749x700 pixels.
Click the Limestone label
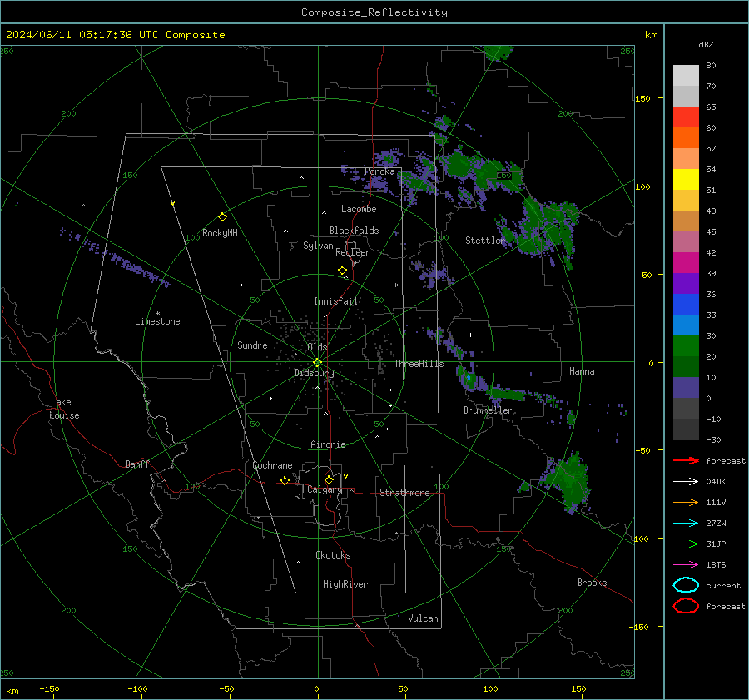tap(157, 321)
